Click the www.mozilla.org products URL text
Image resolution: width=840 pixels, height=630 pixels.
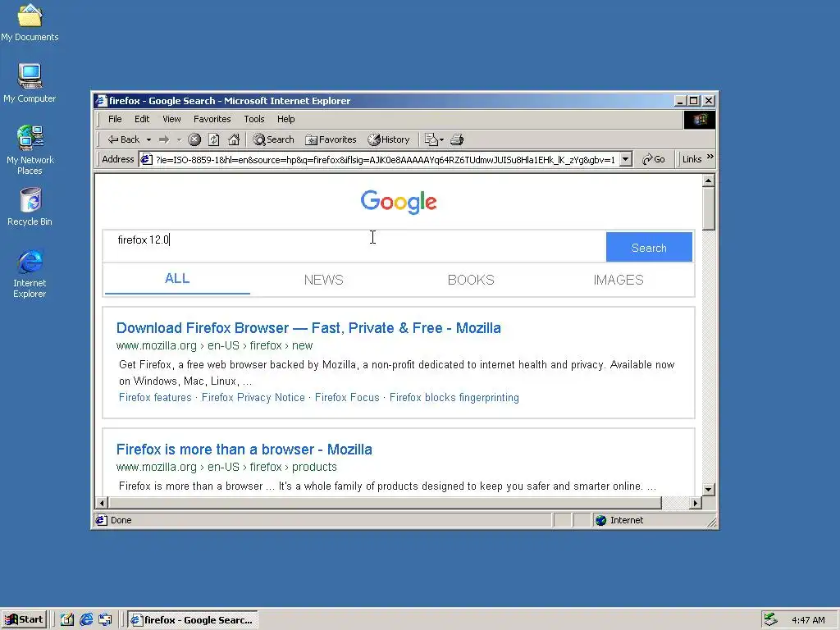(226, 467)
